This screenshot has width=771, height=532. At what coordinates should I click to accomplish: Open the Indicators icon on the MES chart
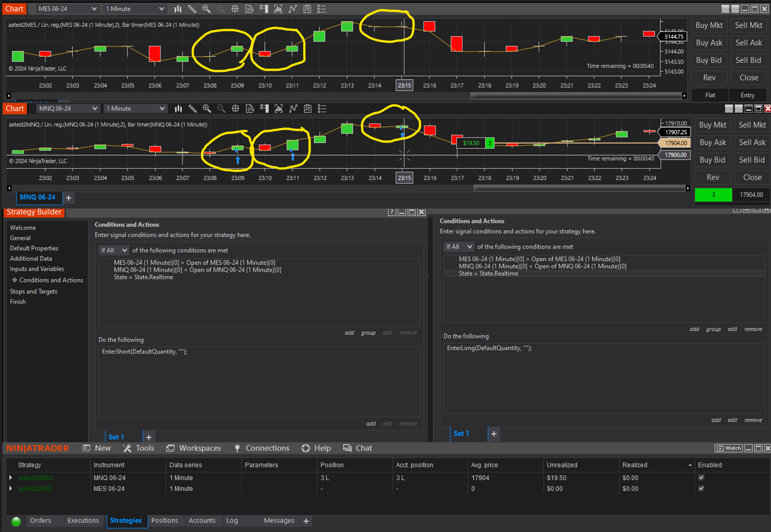pyautogui.click(x=293, y=9)
